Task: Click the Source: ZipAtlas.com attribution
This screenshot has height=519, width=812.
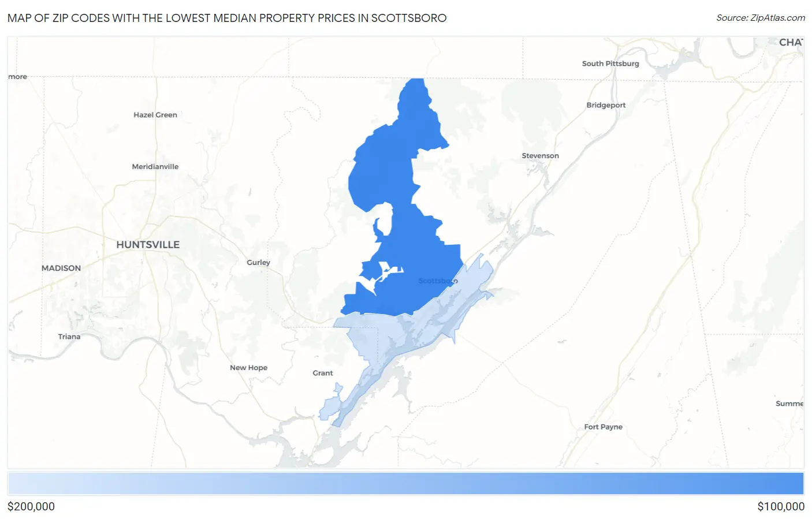Action: click(x=761, y=18)
